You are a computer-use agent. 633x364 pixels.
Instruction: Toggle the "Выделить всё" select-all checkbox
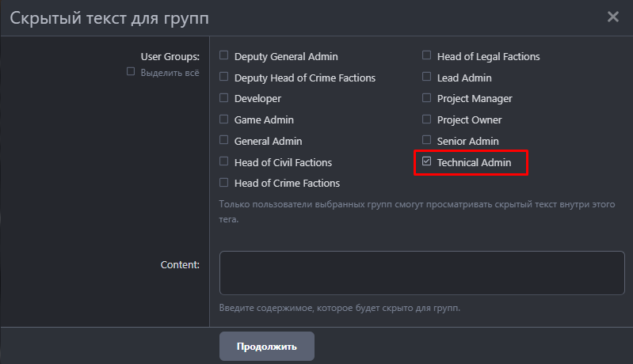pos(132,72)
